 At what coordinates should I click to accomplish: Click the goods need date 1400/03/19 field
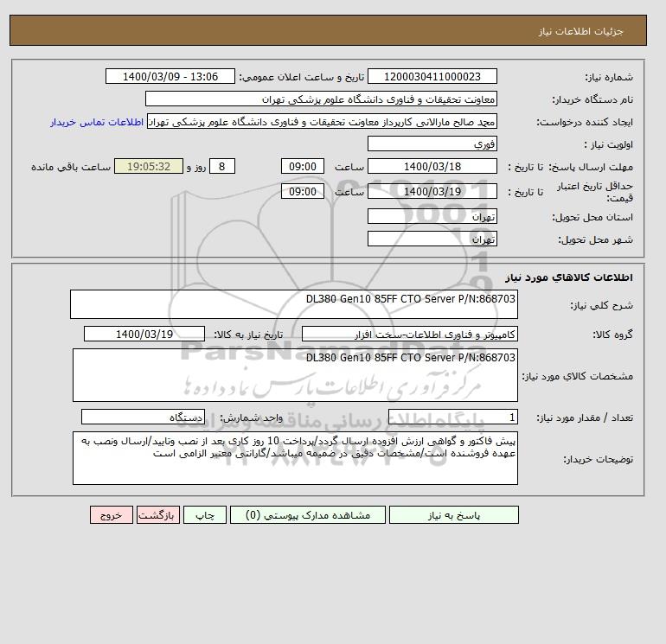[144, 334]
